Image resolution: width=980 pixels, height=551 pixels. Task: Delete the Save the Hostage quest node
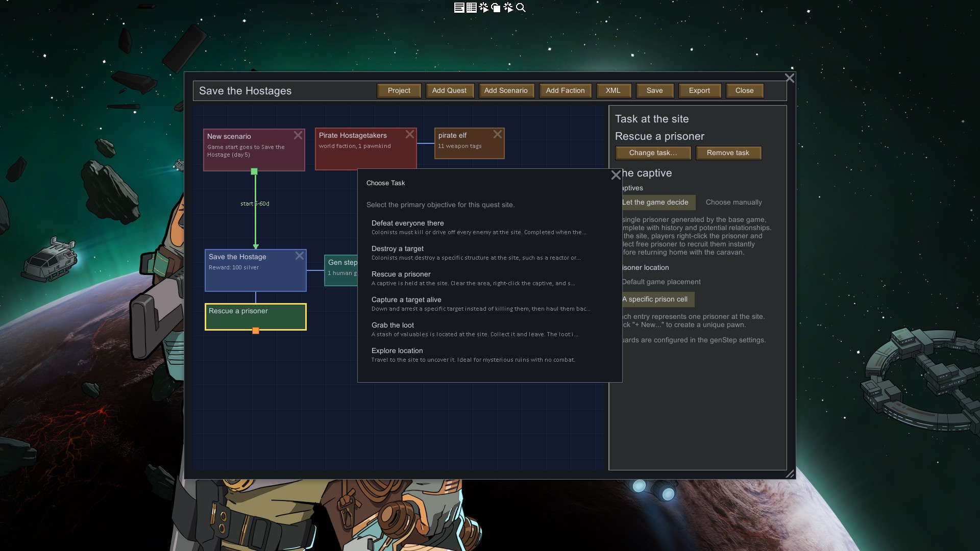click(x=300, y=256)
